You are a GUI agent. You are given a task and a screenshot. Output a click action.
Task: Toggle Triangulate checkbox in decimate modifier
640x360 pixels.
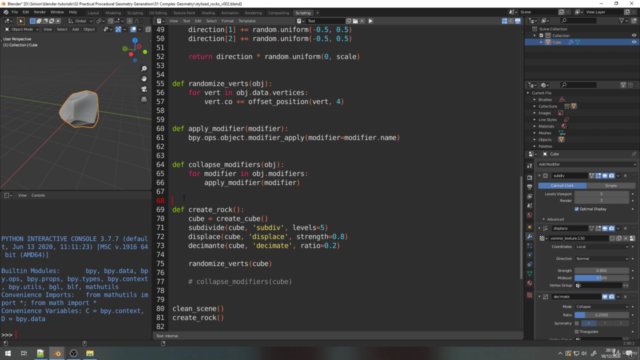coord(577,331)
